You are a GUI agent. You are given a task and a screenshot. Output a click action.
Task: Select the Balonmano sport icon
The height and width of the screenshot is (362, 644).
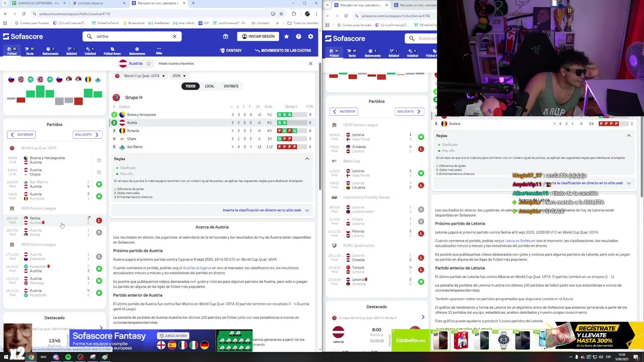click(137, 51)
